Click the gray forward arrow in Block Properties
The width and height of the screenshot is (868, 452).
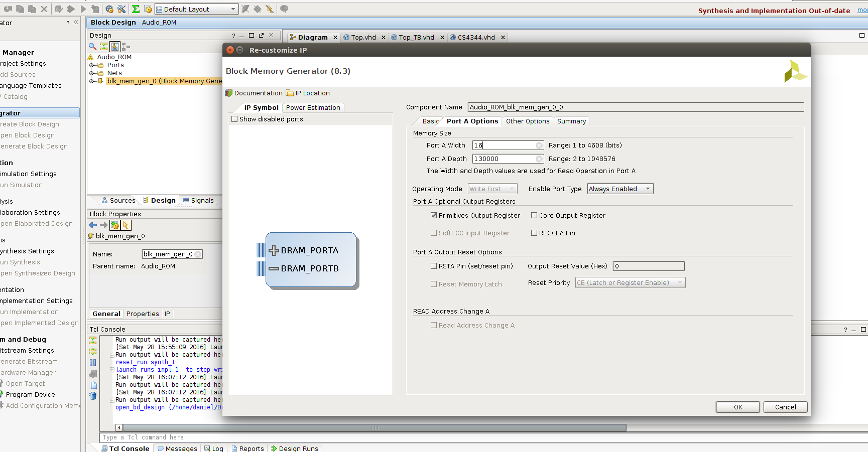(x=103, y=225)
